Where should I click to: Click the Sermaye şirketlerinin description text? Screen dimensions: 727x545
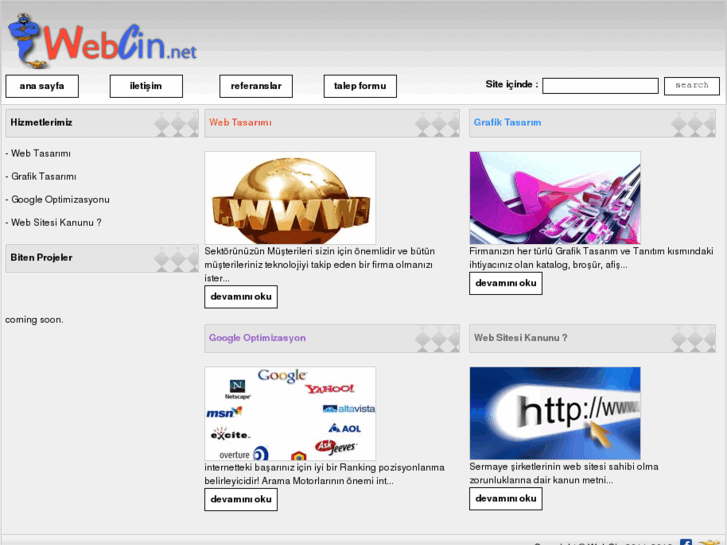pyautogui.click(x=564, y=474)
